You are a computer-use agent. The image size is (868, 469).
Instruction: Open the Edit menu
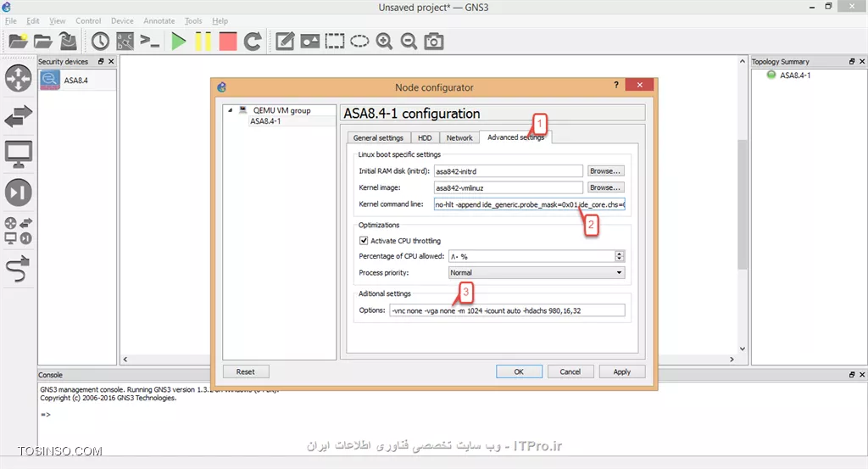(33, 21)
